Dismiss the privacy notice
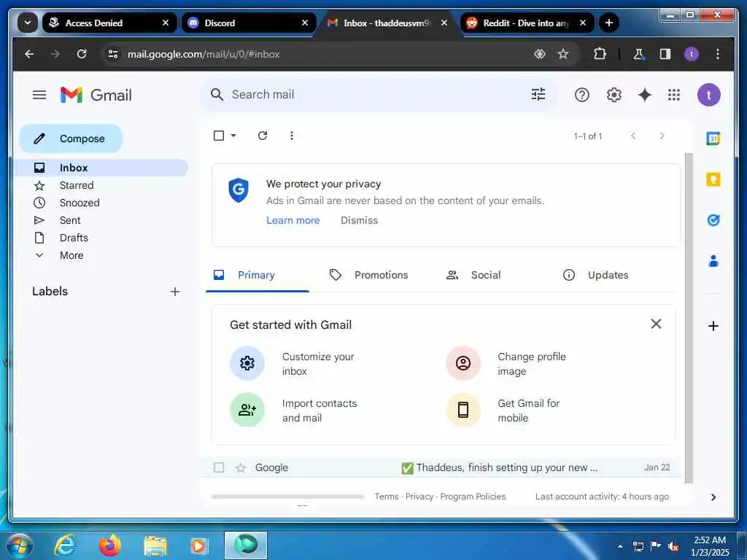The image size is (747, 560). pos(359,220)
